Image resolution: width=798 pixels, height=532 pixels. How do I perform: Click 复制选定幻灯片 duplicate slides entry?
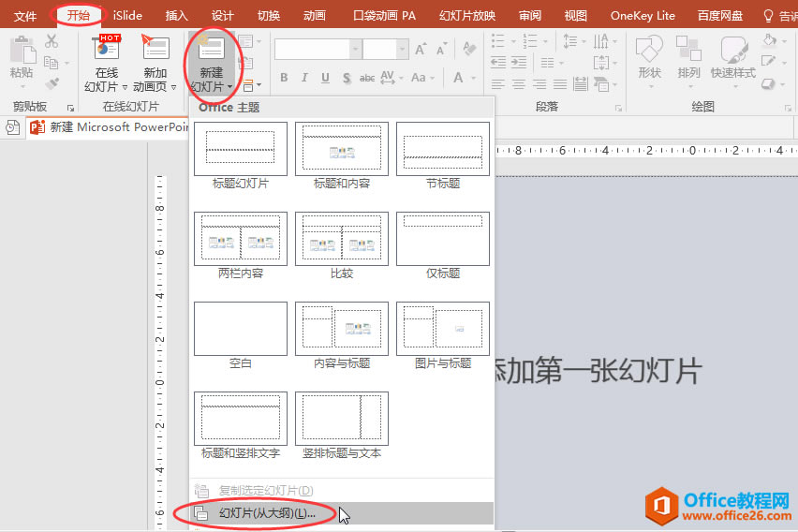pyautogui.click(x=342, y=491)
